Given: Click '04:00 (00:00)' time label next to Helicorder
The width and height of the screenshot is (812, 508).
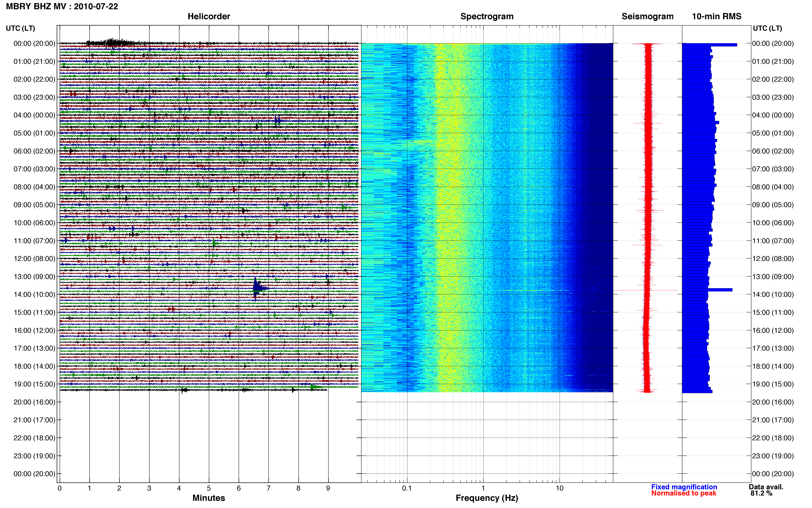Looking at the screenshot, I should tap(34, 115).
